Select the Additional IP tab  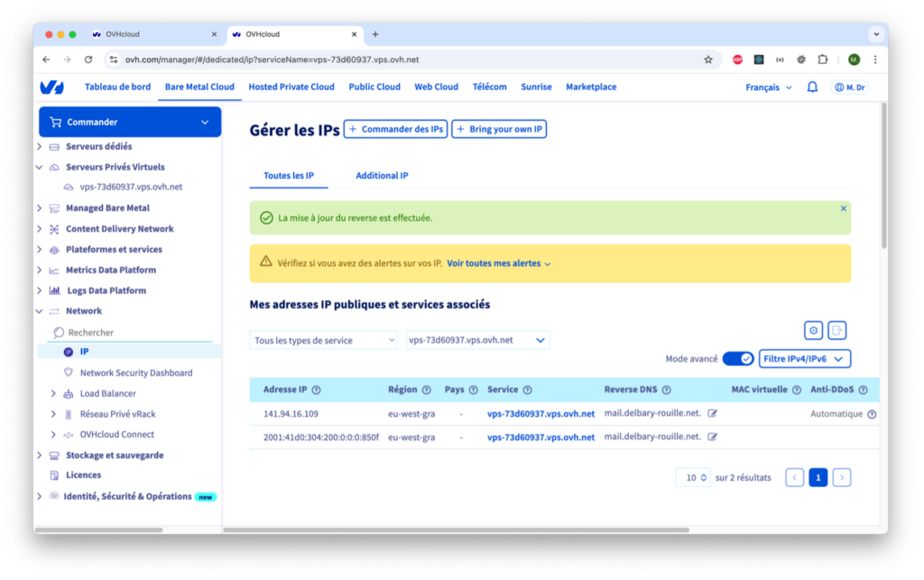point(382,176)
